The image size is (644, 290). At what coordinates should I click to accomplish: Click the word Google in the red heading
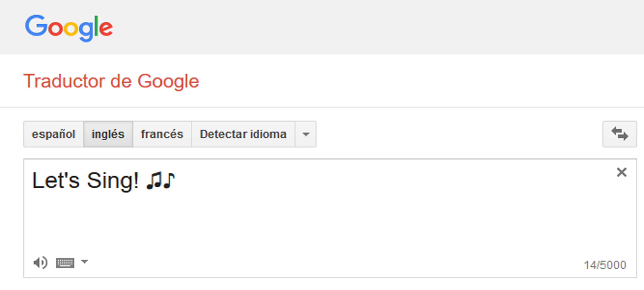[168, 82]
